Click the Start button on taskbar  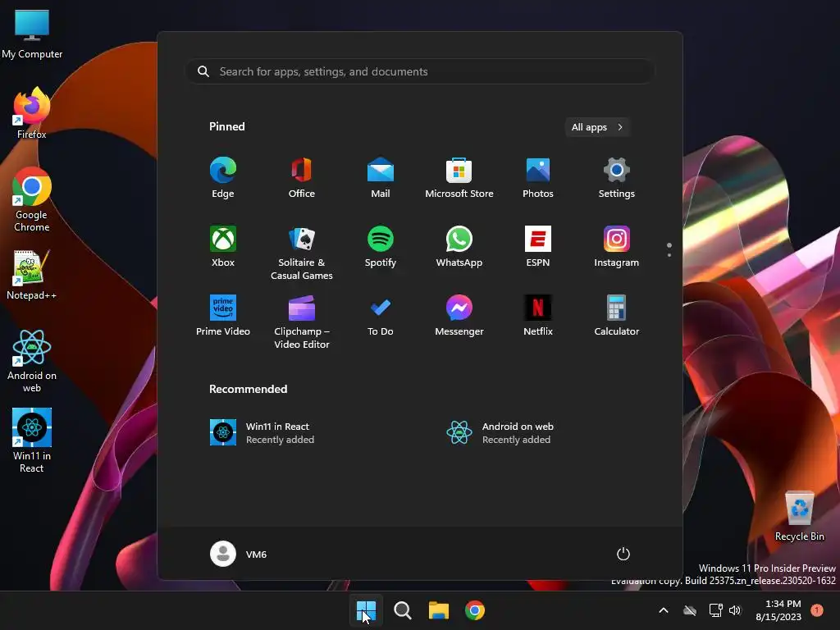pyautogui.click(x=366, y=610)
